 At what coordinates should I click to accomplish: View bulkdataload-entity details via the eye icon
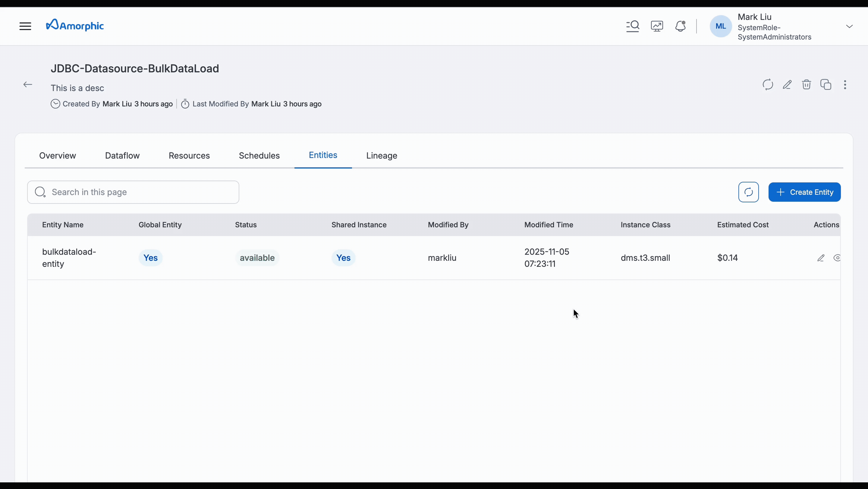(837, 258)
